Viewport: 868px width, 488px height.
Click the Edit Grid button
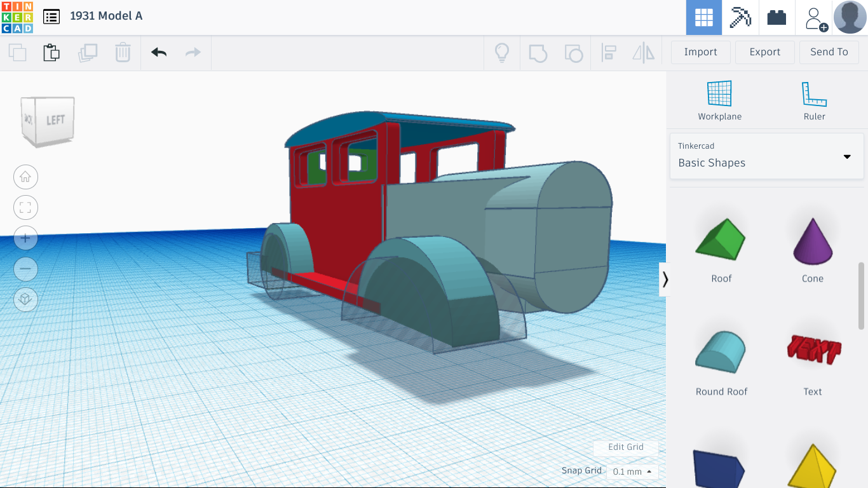626,447
